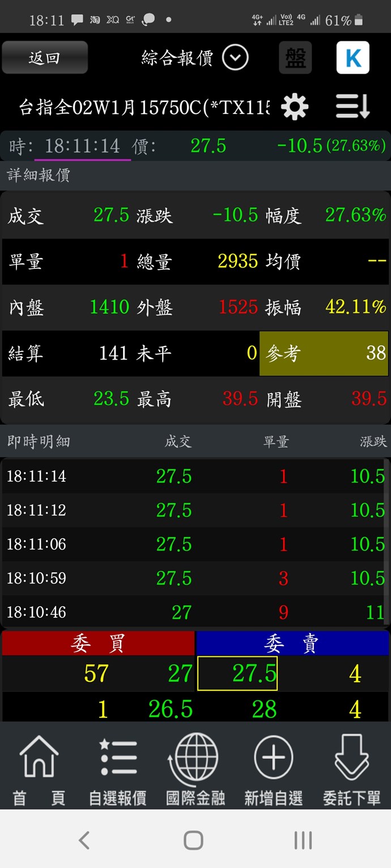Screen dimensions: 391x868
Task: Tap Android recent apps button
Action: (x=303, y=840)
